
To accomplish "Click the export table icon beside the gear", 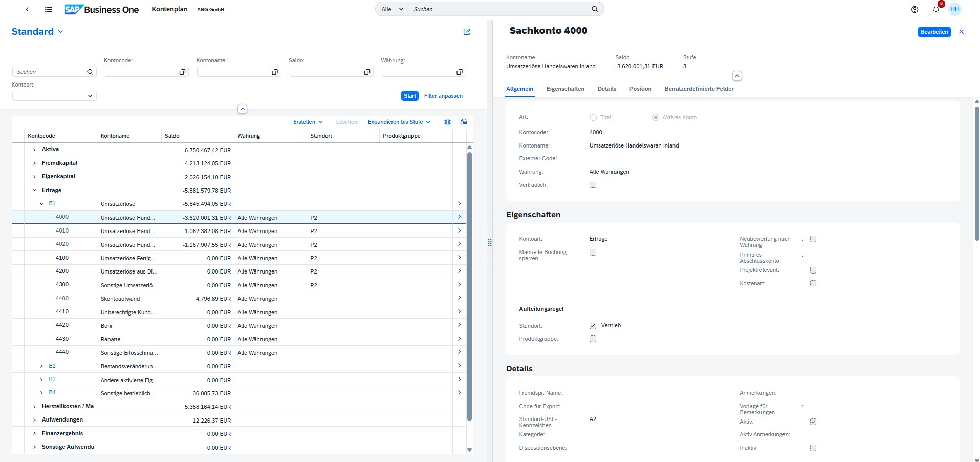I will coord(463,122).
